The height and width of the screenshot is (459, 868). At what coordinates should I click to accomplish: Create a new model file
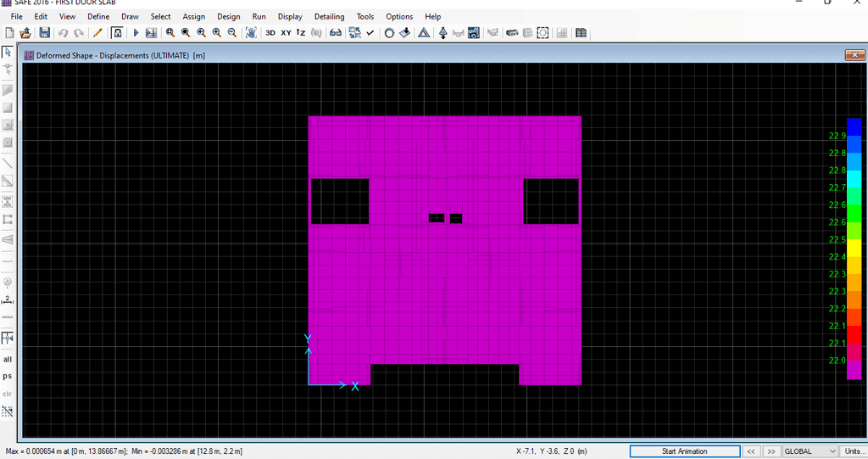click(x=9, y=33)
